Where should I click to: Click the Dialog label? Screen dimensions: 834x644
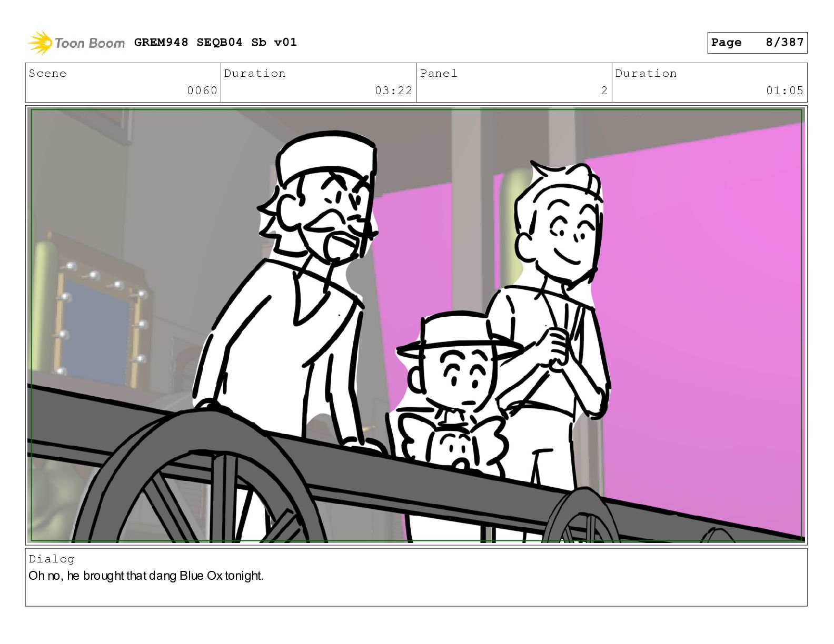(x=52, y=559)
